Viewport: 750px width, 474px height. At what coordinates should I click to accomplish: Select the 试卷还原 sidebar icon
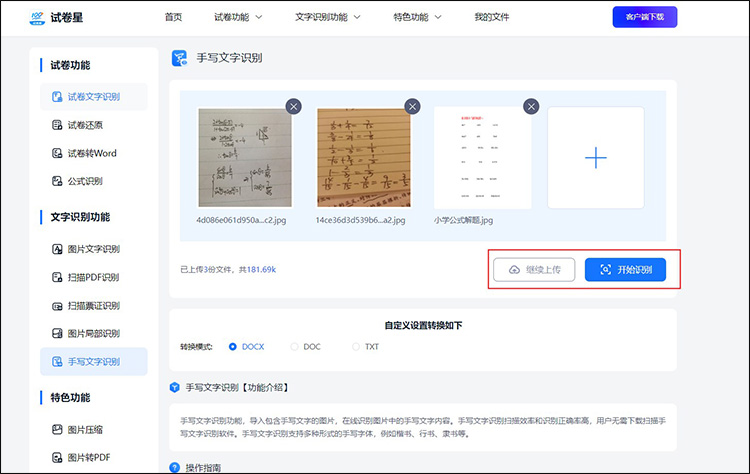click(57, 125)
